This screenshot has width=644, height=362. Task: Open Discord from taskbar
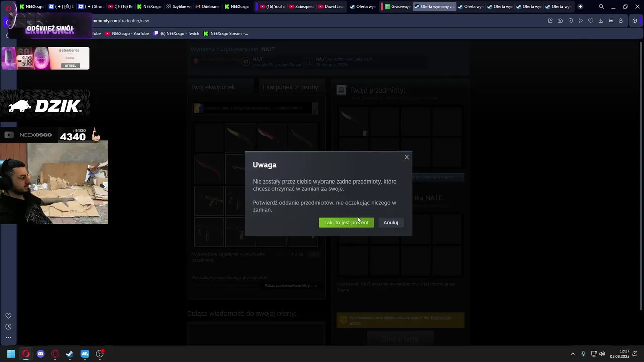41,354
